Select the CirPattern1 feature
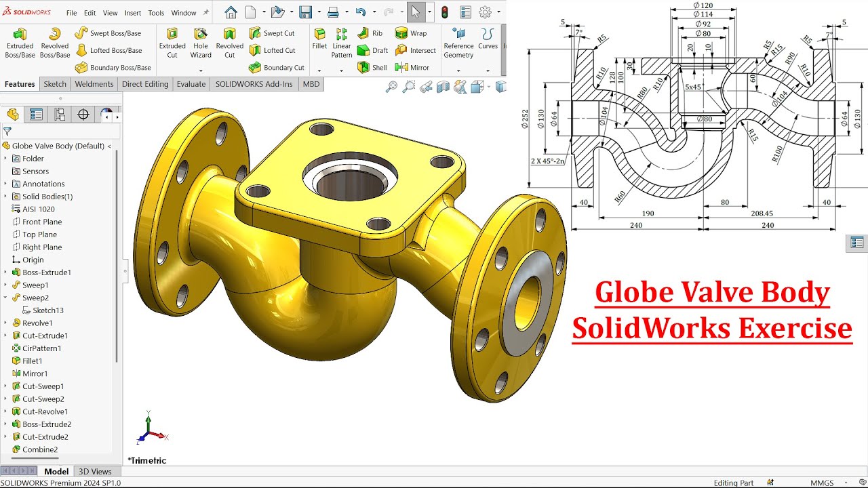The height and width of the screenshot is (488, 868). (x=37, y=348)
